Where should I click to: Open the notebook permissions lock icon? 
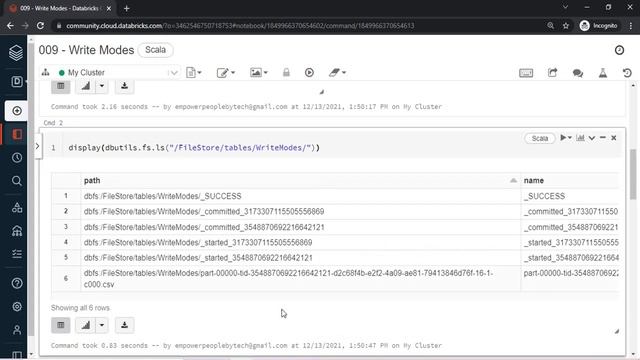point(286,73)
